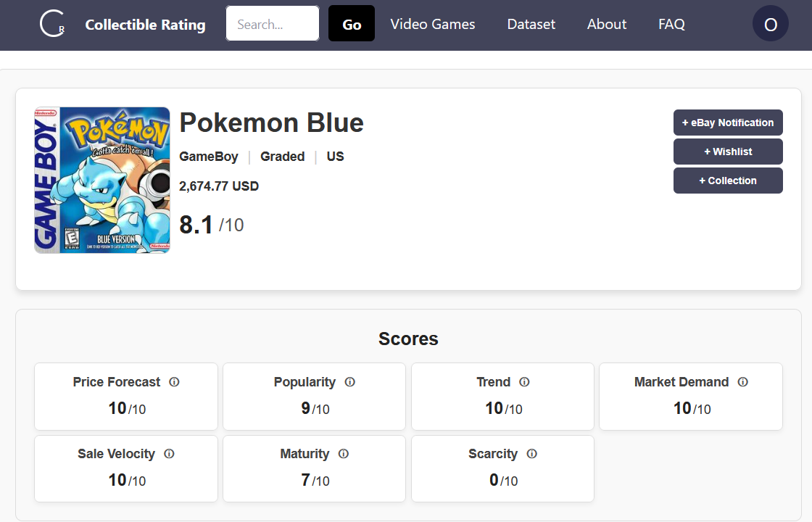This screenshot has height=522, width=812.
Task: Click the Collectible Rating site title
Action: 145,25
